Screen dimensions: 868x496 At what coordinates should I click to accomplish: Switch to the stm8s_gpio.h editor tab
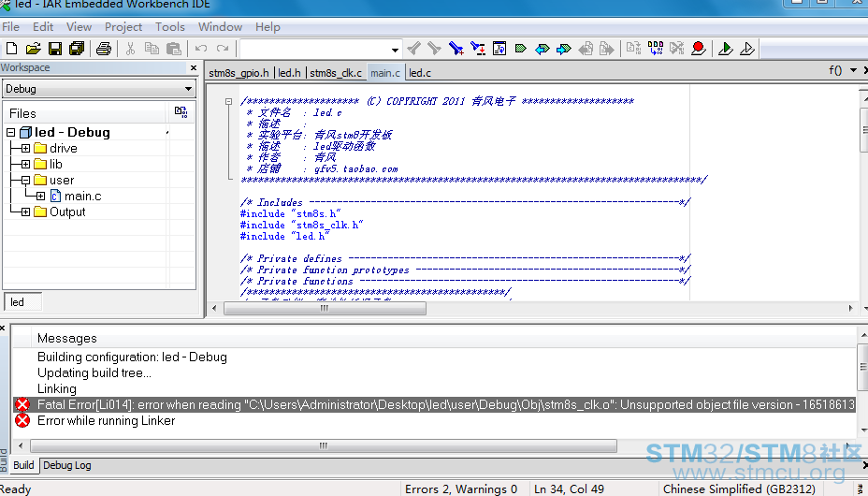coord(239,73)
